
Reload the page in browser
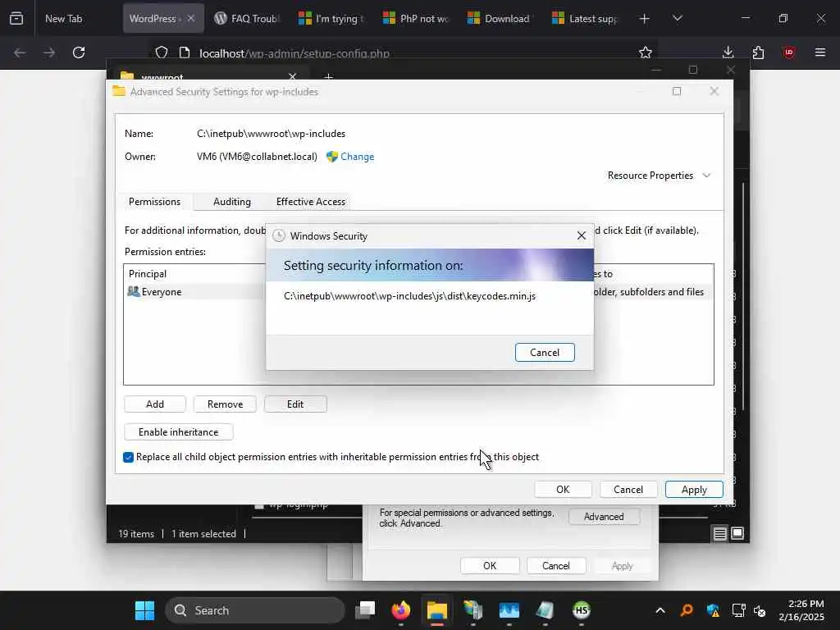point(79,52)
